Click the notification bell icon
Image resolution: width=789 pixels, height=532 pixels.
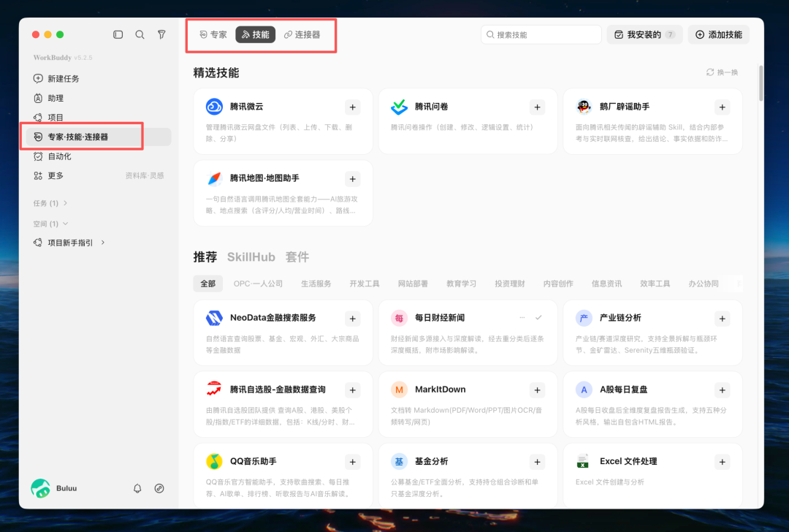coord(137,488)
